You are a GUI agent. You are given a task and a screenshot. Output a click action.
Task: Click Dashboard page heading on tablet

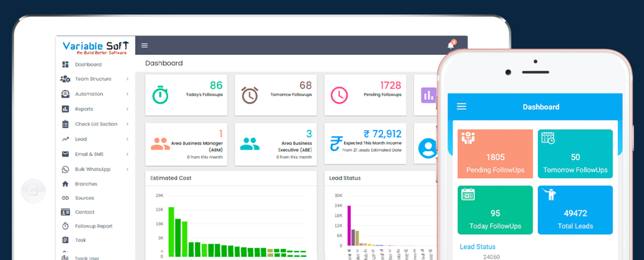point(164,63)
